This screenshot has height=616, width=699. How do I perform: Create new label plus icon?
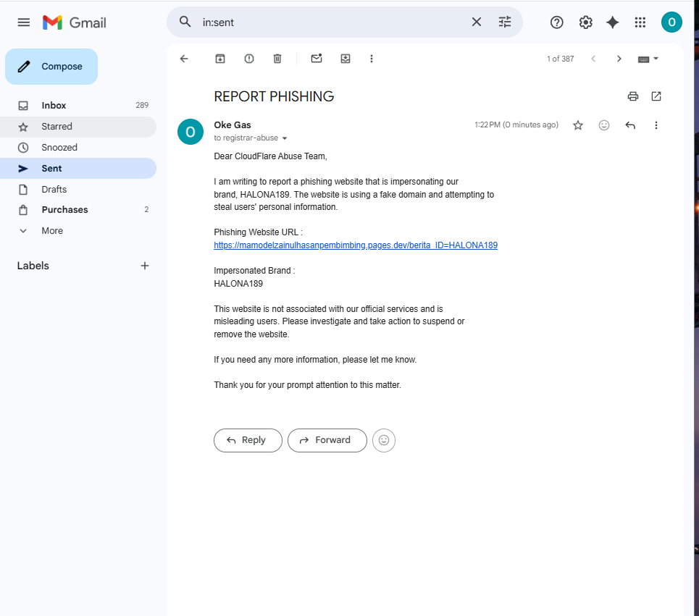click(144, 266)
